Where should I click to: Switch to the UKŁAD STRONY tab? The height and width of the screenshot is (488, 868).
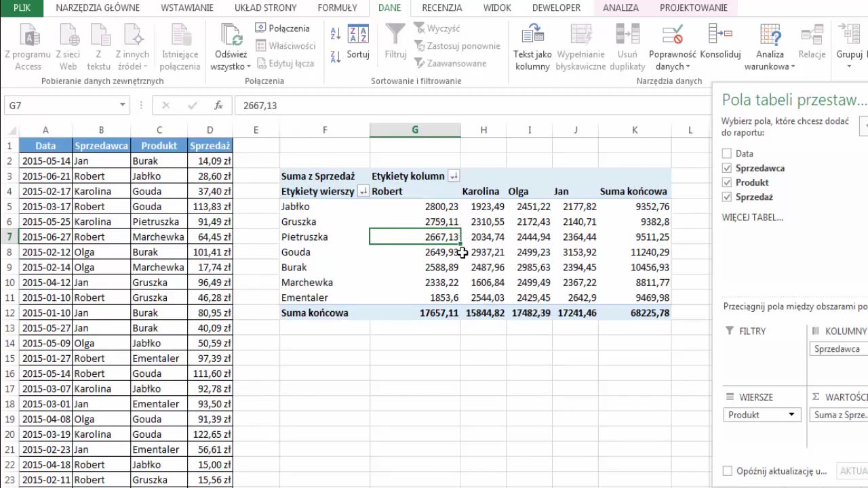coord(265,8)
